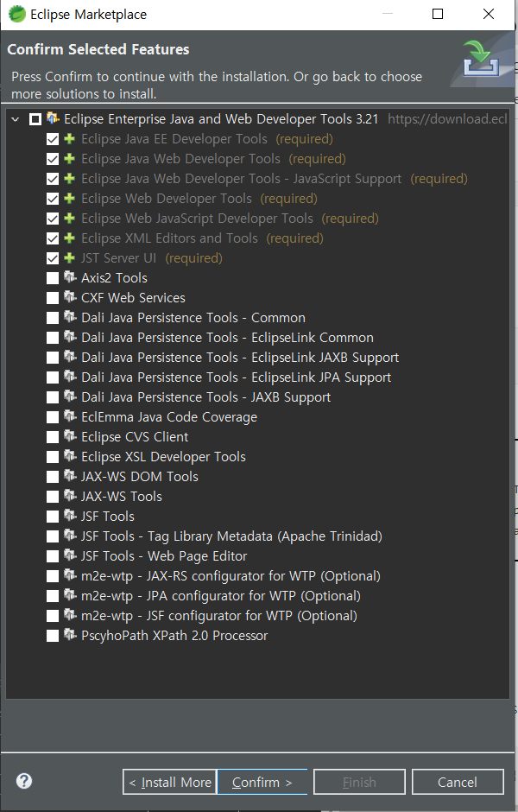518x812 pixels.
Task: Click the plus icon for JST Server UI
Action: [x=69, y=258]
